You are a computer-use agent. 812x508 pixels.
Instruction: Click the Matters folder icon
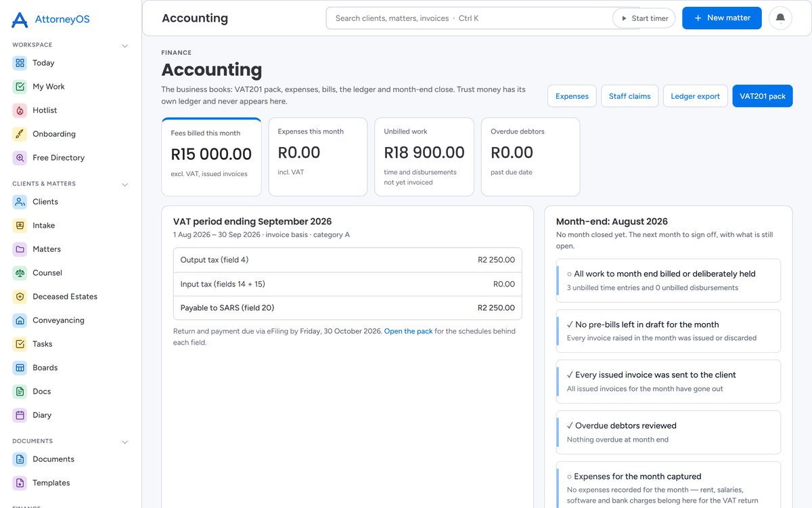20,249
